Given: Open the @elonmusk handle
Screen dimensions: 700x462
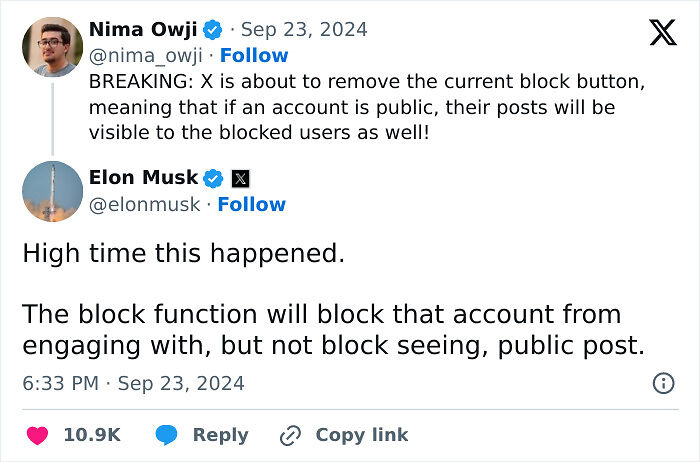Looking at the screenshot, I should click(146, 204).
